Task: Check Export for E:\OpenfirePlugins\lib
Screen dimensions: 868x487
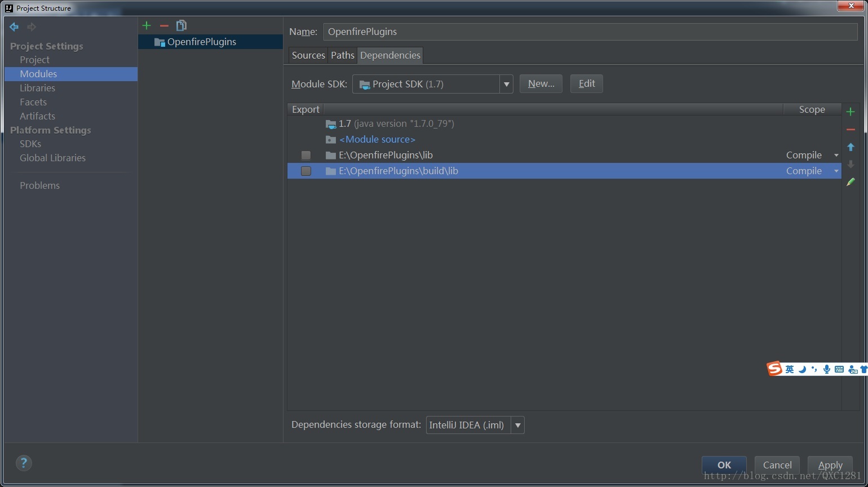Action: (306, 155)
